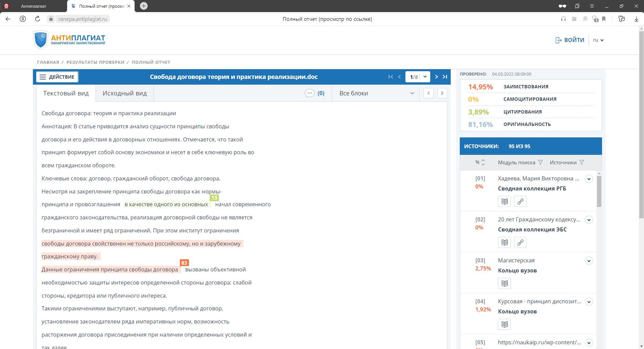Image resolution: width=644 pixels, height=349 pixels.
Task: Open the Действие menu button
Action: pyautogui.click(x=57, y=77)
